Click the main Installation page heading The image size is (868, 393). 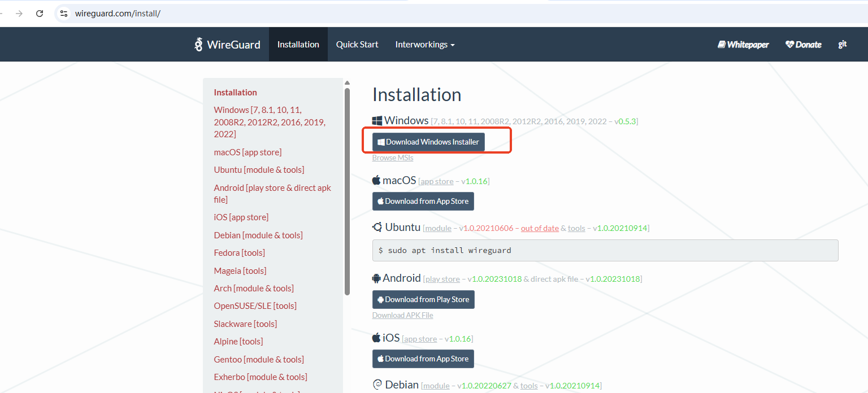pos(417,95)
